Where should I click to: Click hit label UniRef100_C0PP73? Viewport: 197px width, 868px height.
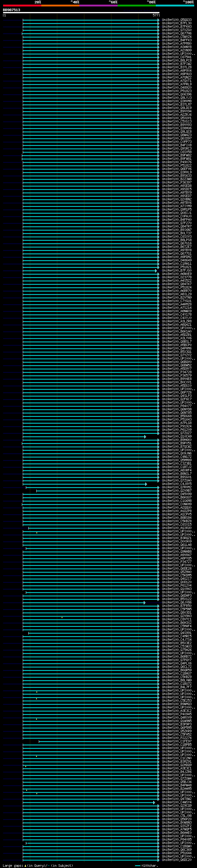point(177,142)
